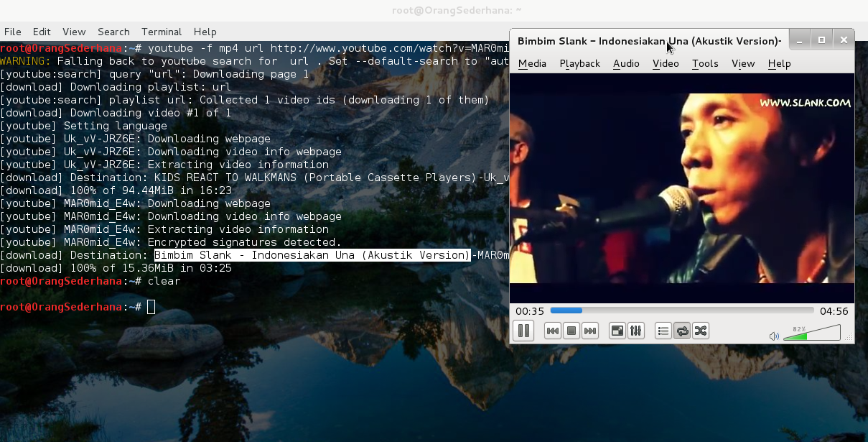Show the VLC playlist view
Screen dimensions: 868x442
pyautogui.click(x=663, y=331)
